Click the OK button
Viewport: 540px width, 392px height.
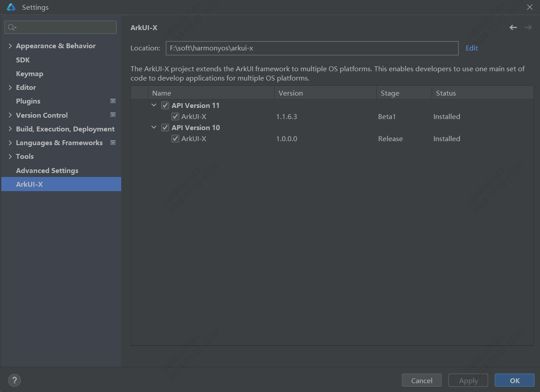click(x=514, y=380)
